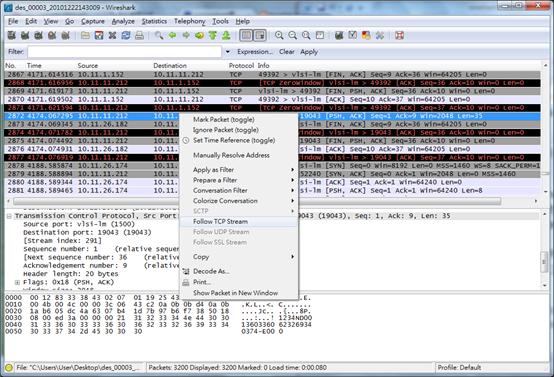Save capture file toolbar icon
Viewport: 554px width, 377px height.
(x=99, y=35)
